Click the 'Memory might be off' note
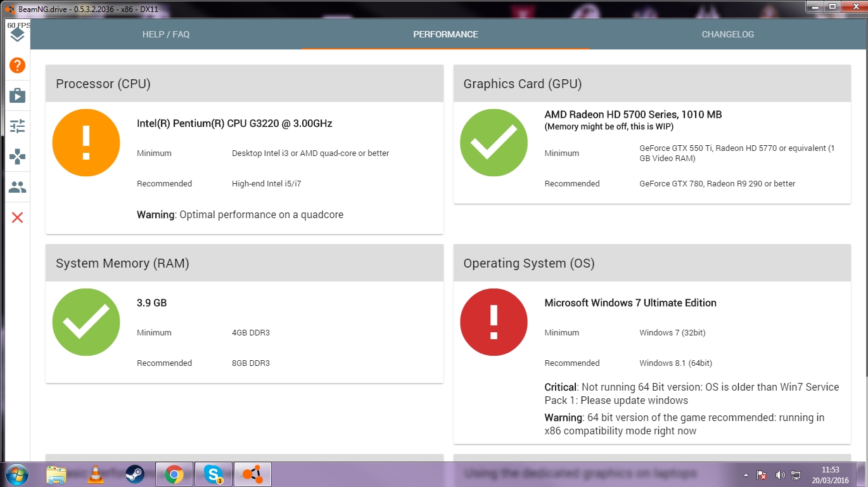This screenshot has height=487, width=868. coord(609,127)
